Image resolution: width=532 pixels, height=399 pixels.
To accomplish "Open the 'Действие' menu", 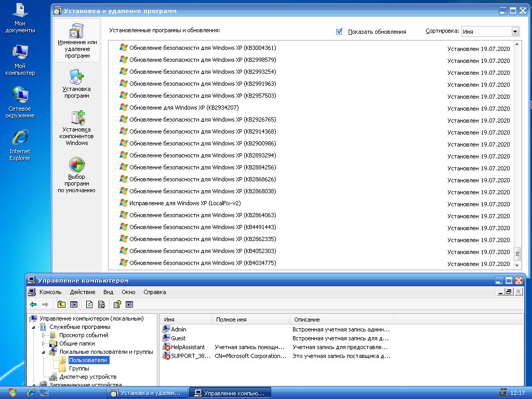I will click(83, 292).
